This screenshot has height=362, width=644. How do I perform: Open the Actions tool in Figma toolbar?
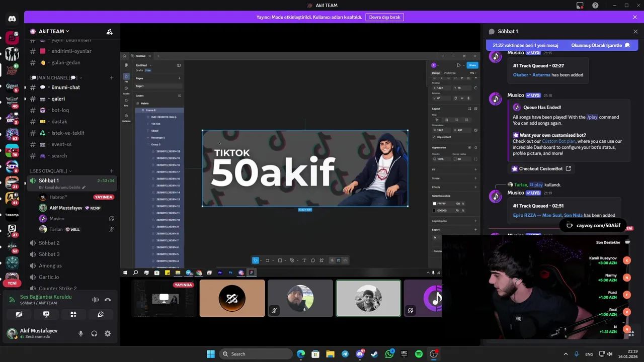click(321, 260)
